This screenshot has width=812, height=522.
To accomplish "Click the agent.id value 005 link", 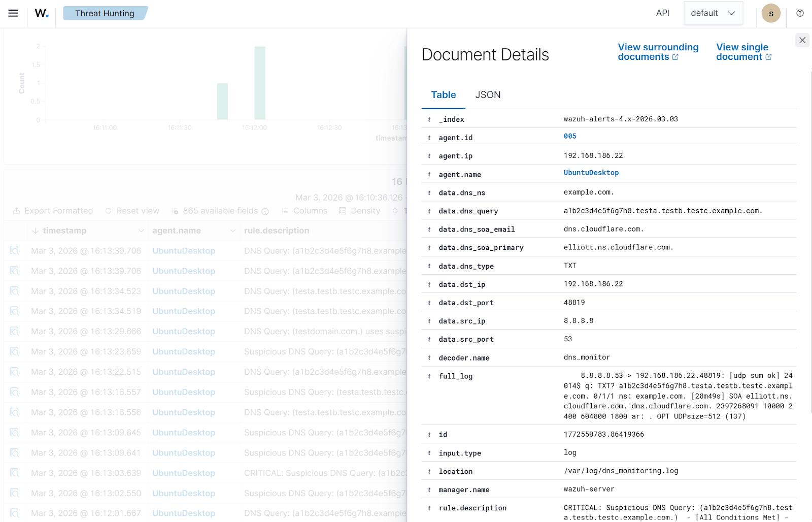I will click(x=569, y=136).
